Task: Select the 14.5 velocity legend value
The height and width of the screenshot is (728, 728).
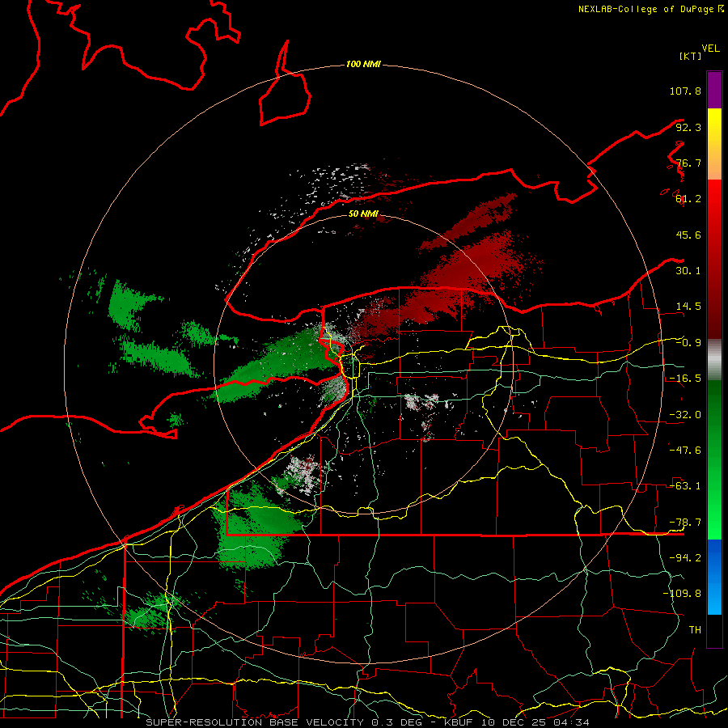Action: [x=688, y=307]
